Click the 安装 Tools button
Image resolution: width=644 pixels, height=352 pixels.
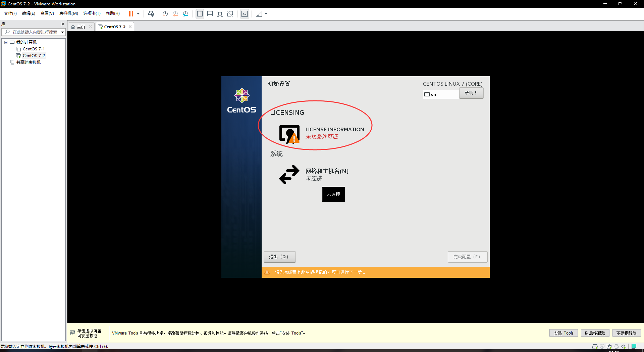pyautogui.click(x=563, y=333)
